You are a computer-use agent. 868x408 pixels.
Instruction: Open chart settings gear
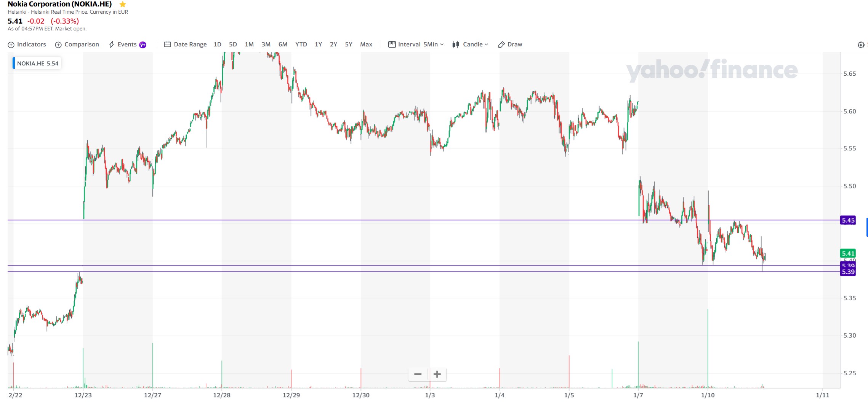pyautogui.click(x=861, y=45)
